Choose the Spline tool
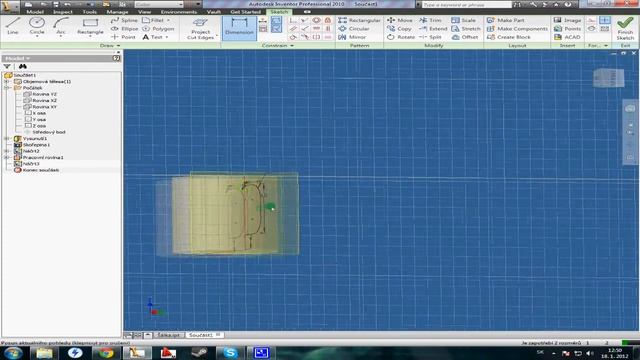Viewport: 640px width, 360px height. coord(124,20)
